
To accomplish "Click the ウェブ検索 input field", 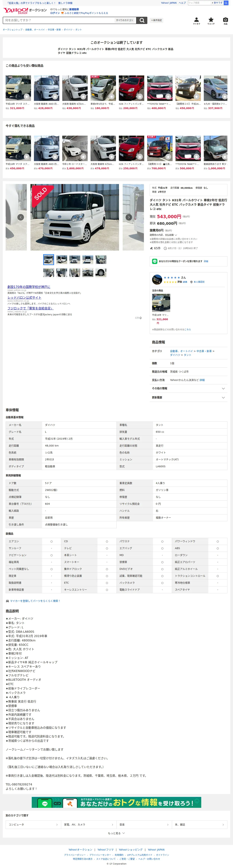I will pos(199,3).
